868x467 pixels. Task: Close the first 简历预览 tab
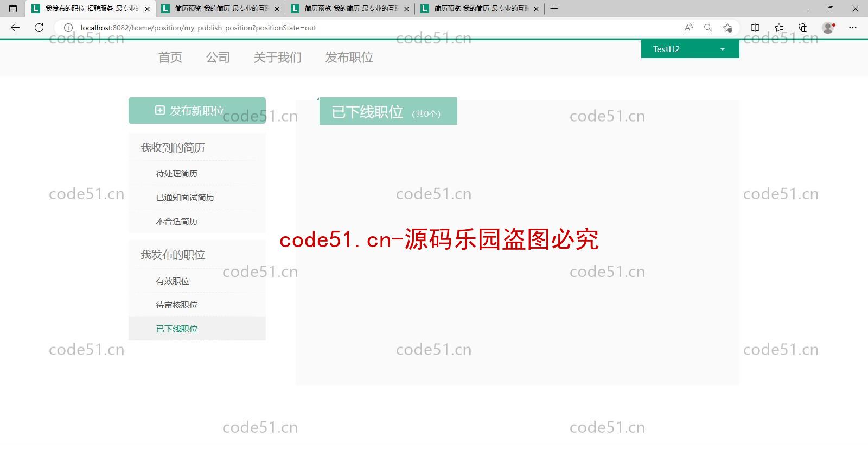[x=277, y=9]
